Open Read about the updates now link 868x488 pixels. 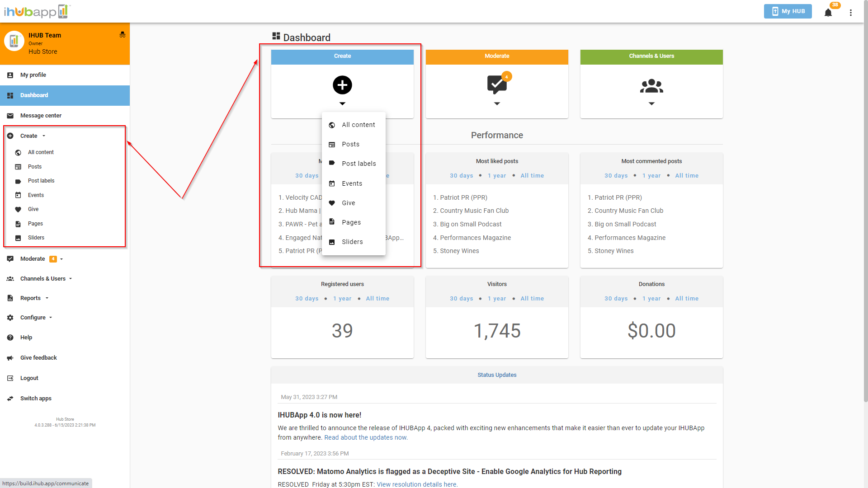pyautogui.click(x=366, y=437)
